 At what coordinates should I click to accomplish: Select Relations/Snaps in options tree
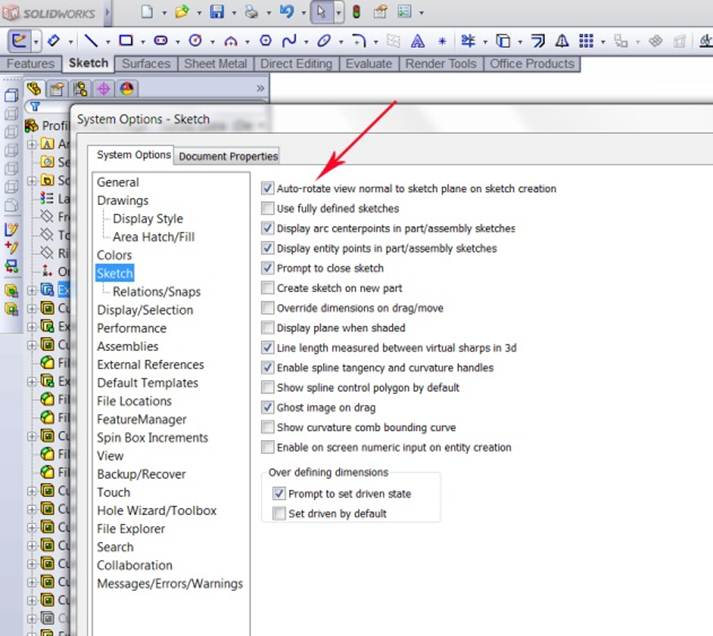click(156, 291)
